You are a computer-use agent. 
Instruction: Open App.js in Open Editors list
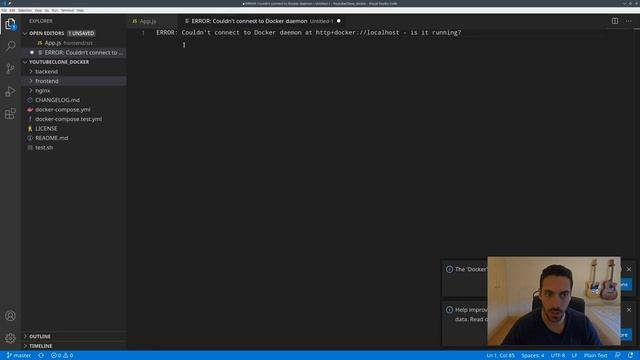[73, 43]
